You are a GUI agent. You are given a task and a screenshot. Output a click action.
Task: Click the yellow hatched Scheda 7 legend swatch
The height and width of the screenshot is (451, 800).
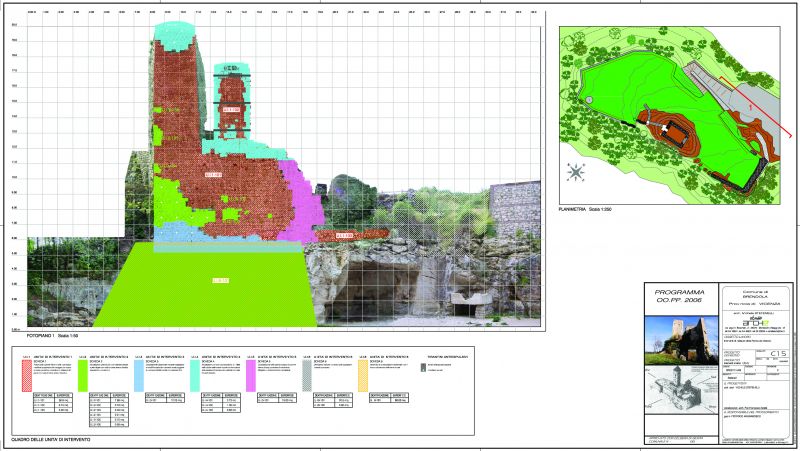(363, 375)
